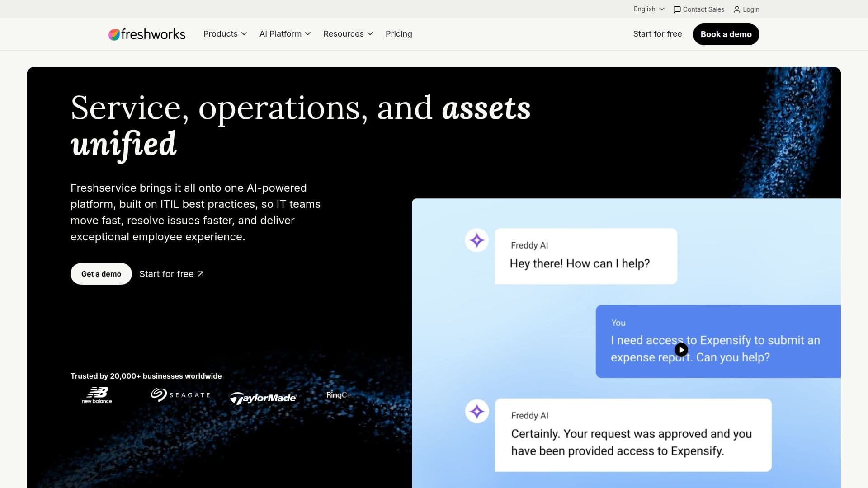This screenshot has height=488, width=868.
Task: Click the Book a demo button
Action: [726, 34]
